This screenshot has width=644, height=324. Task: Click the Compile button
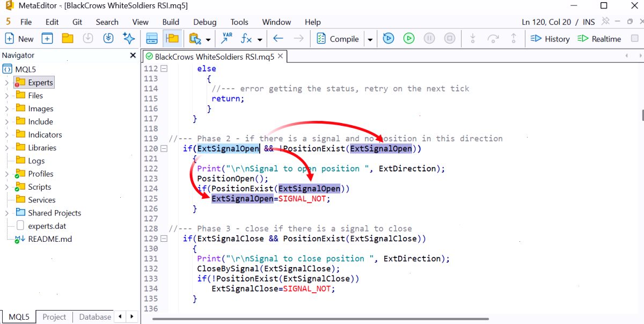(x=338, y=39)
